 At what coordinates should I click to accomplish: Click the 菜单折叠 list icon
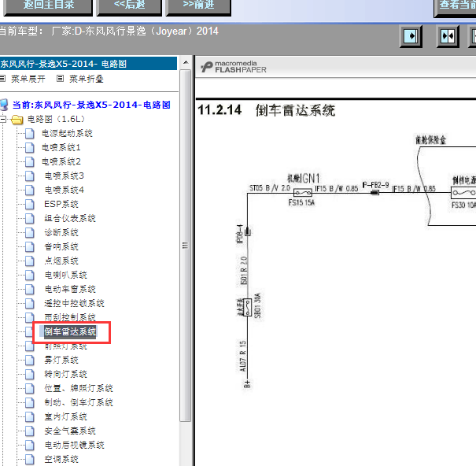pyautogui.click(x=60, y=79)
